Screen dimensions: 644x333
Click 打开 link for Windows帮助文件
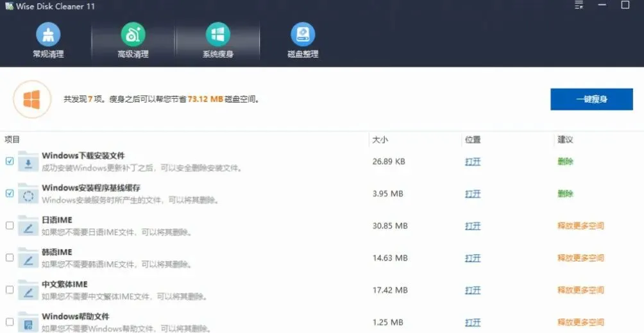(x=473, y=322)
